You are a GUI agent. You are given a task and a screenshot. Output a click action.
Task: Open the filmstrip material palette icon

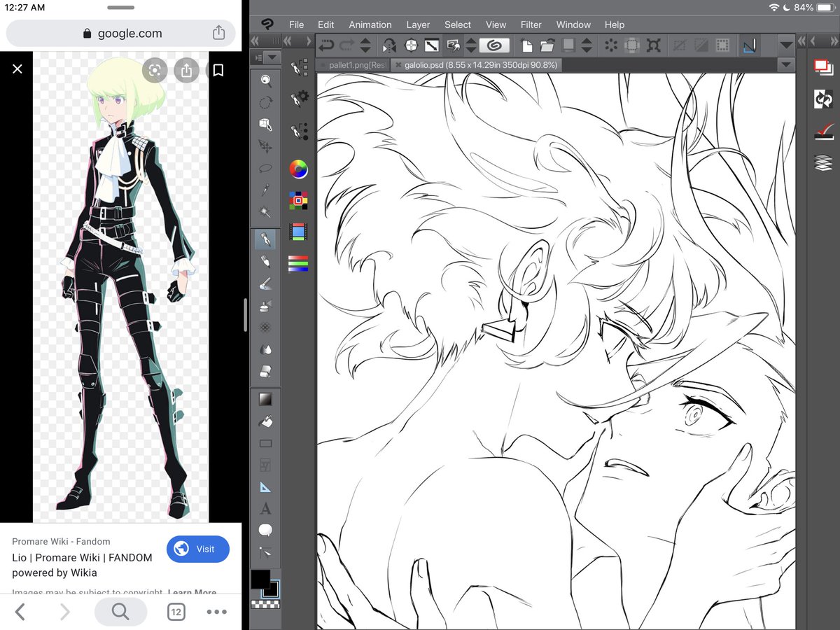click(299, 232)
